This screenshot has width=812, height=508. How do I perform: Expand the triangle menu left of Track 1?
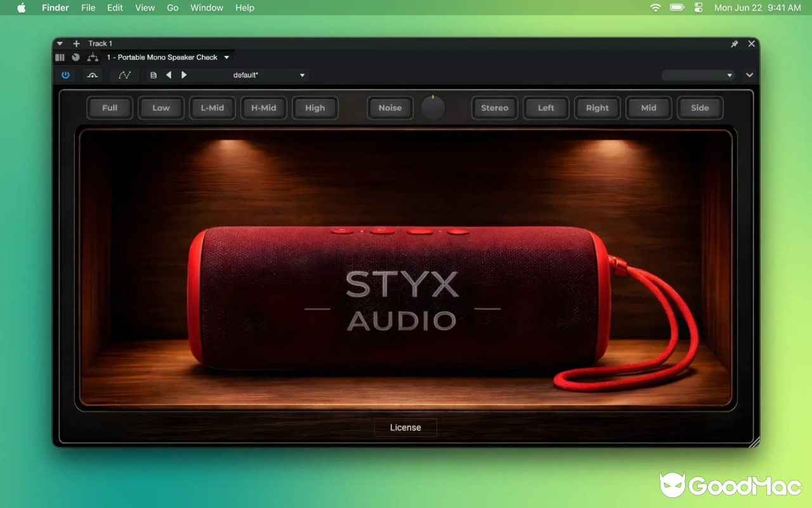point(60,44)
